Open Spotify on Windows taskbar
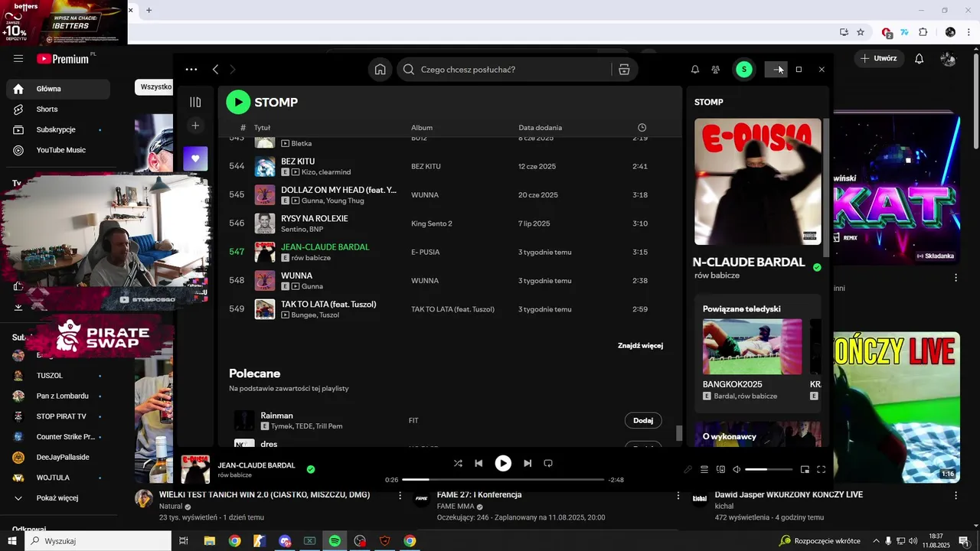Viewport: 980px width, 551px height. tap(335, 541)
